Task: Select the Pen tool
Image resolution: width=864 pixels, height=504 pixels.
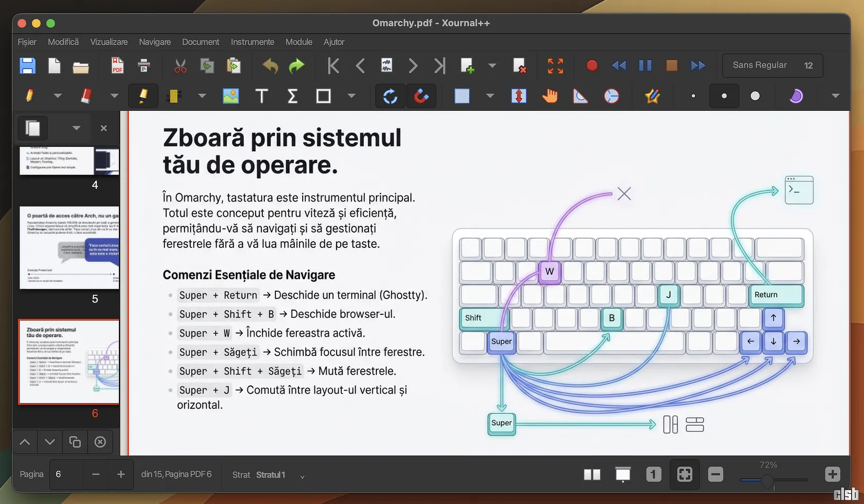Action: pos(29,96)
